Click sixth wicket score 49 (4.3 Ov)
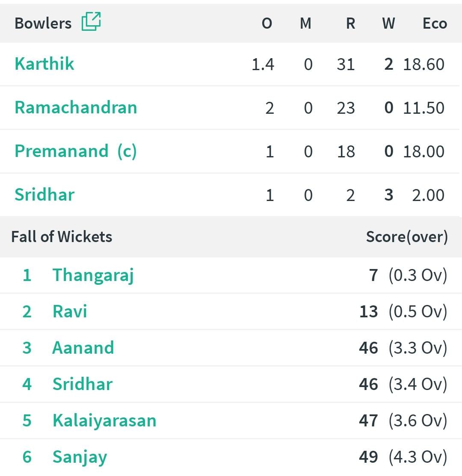 click(x=403, y=457)
